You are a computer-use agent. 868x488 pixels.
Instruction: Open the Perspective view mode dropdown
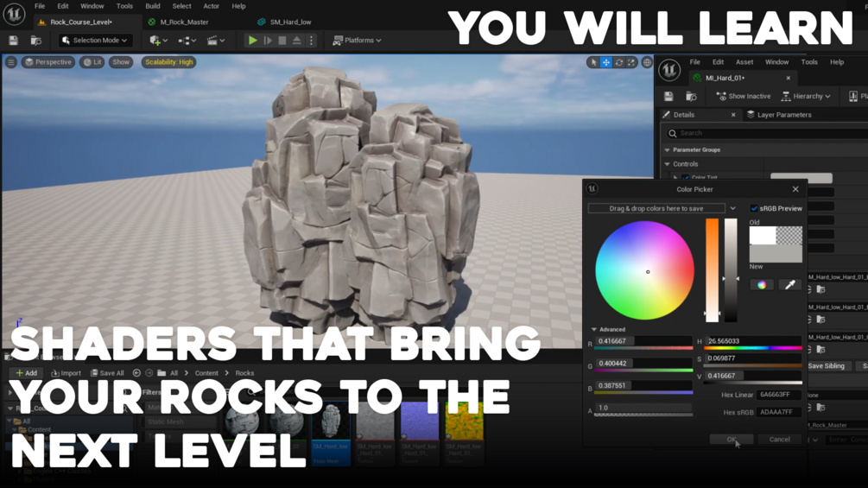point(48,62)
